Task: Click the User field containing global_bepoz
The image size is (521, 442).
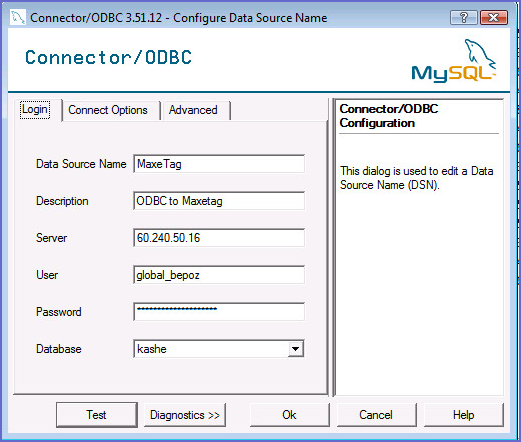Action: 219,275
